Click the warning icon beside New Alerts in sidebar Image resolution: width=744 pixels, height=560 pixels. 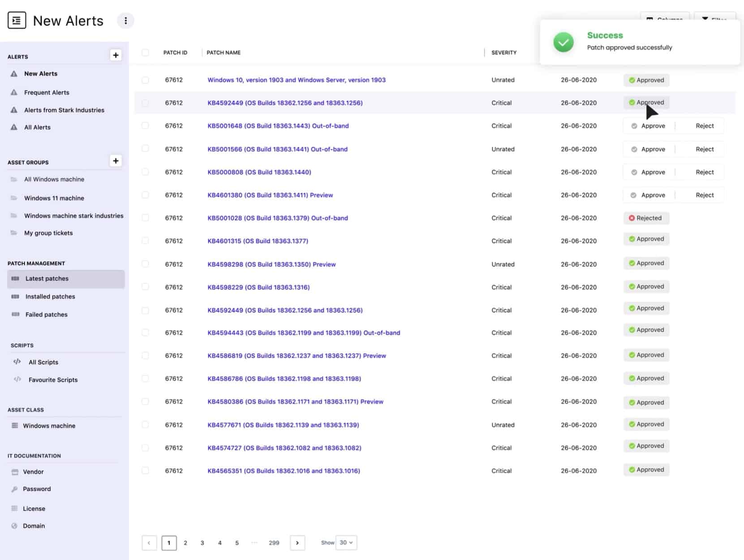coord(14,73)
